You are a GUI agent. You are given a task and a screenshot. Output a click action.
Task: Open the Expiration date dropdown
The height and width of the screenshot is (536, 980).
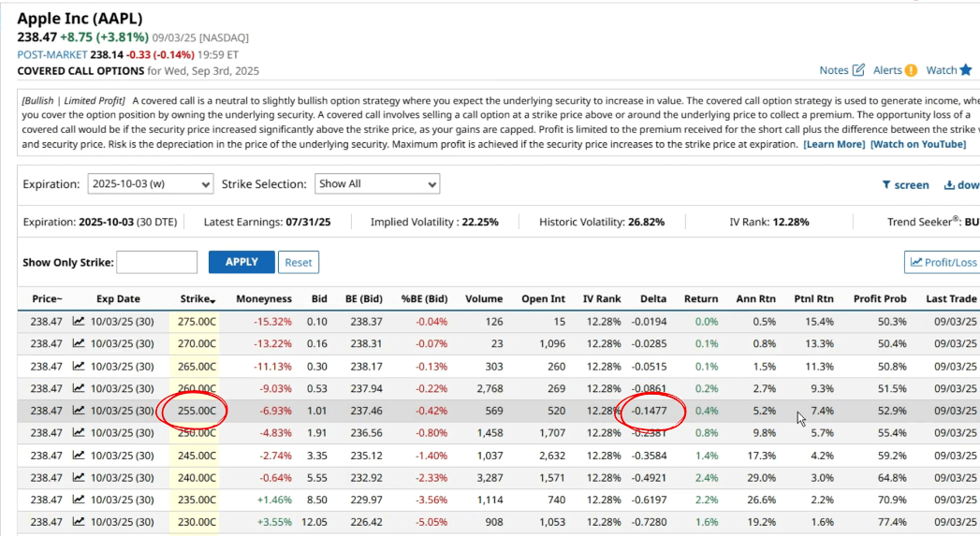[x=150, y=184]
